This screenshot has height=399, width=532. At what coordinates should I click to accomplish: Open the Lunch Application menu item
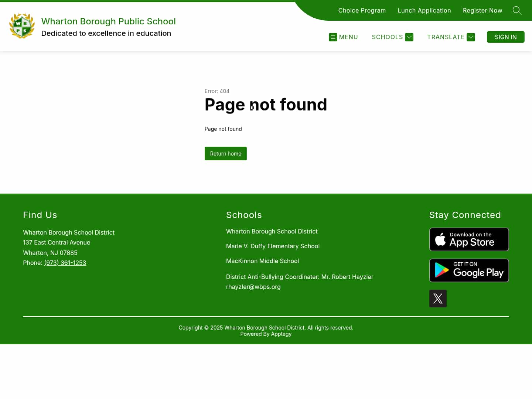pyautogui.click(x=424, y=10)
